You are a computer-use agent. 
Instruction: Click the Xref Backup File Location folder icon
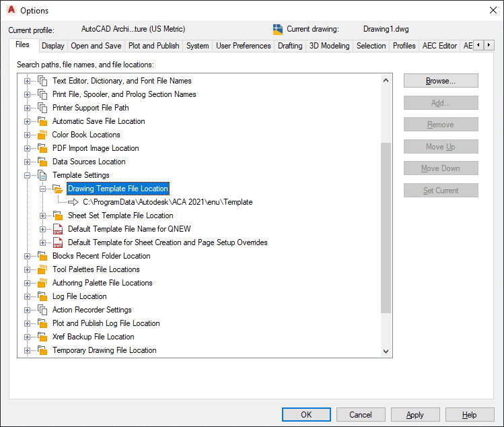(x=42, y=337)
